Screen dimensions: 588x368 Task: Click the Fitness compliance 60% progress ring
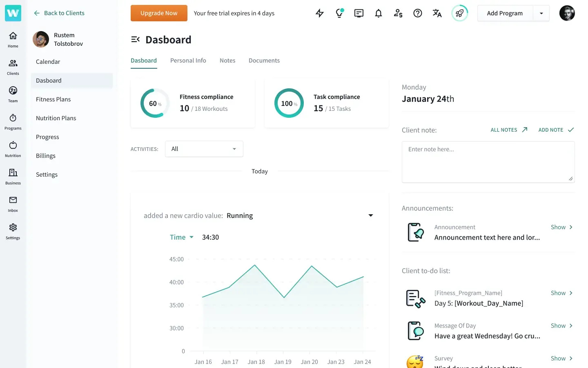point(155,103)
